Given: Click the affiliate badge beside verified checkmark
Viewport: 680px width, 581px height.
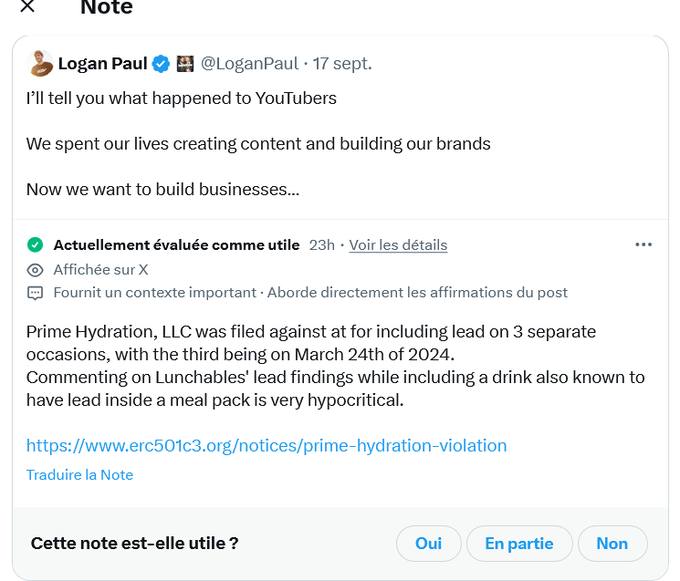Looking at the screenshot, I should [185, 64].
